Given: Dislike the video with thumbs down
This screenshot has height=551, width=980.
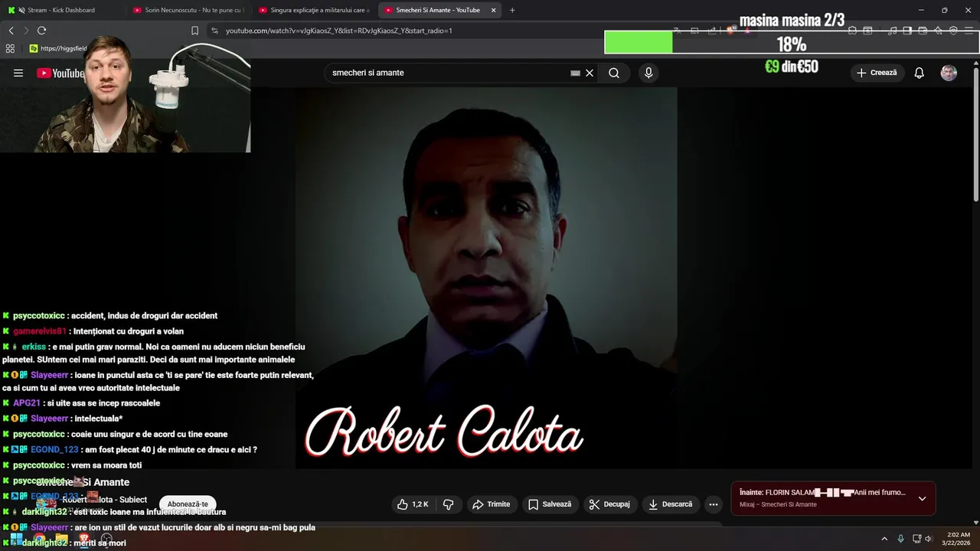Looking at the screenshot, I should [x=449, y=504].
